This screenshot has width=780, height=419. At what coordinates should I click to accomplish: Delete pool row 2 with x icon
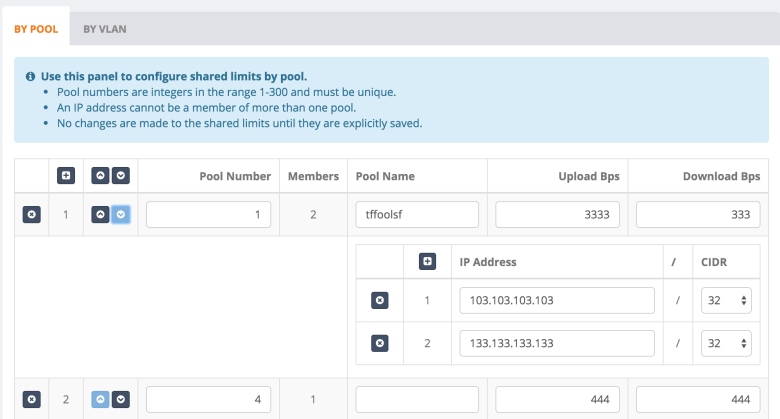click(x=31, y=399)
